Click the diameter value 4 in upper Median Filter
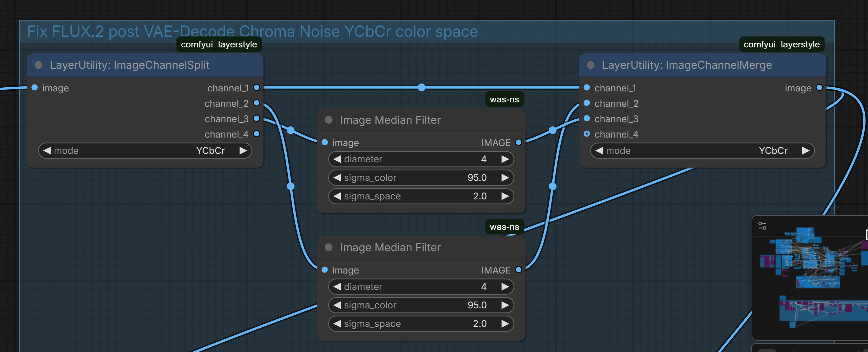868x352 pixels. (x=484, y=159)
